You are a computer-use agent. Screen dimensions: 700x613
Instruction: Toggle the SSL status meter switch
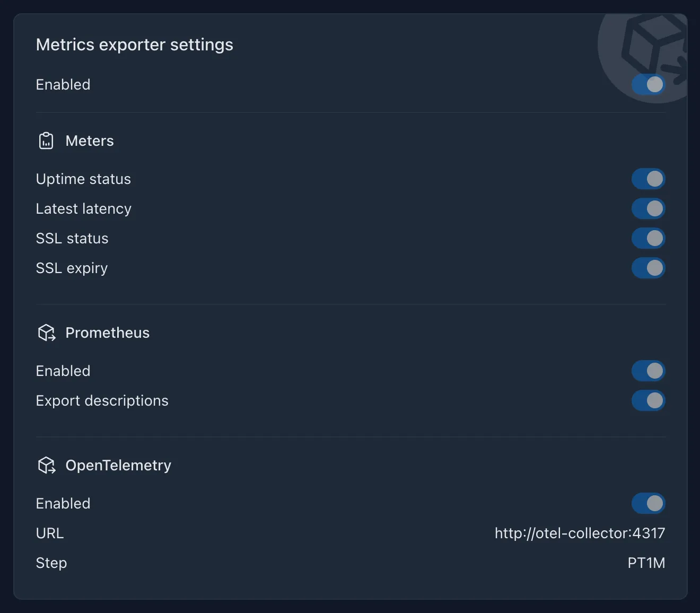648,238
